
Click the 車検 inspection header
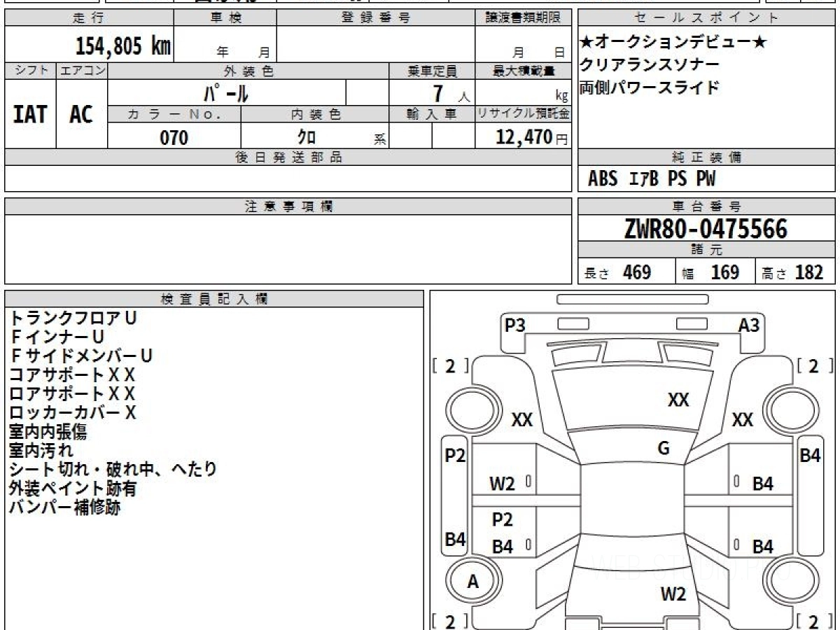(225, 18)
